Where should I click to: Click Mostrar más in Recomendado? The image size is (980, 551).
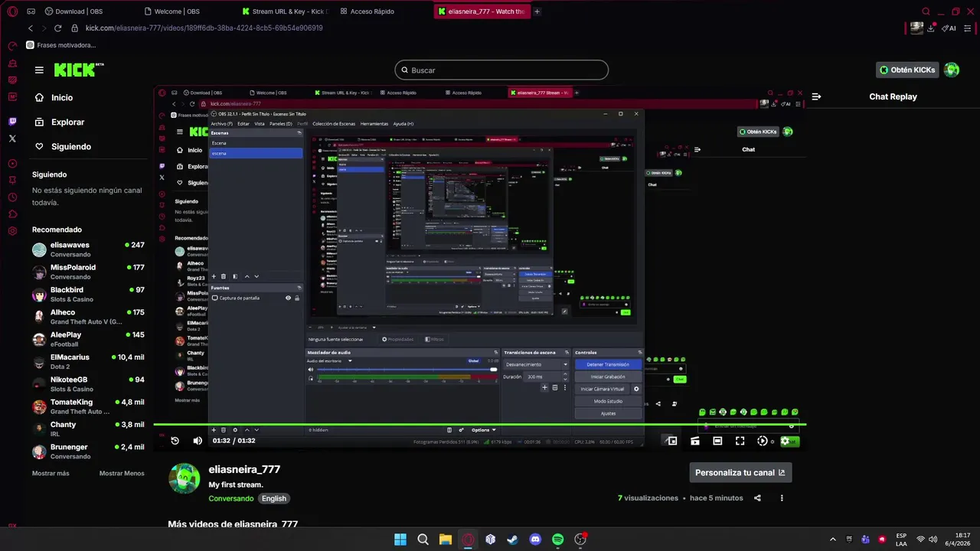(51, 473)
